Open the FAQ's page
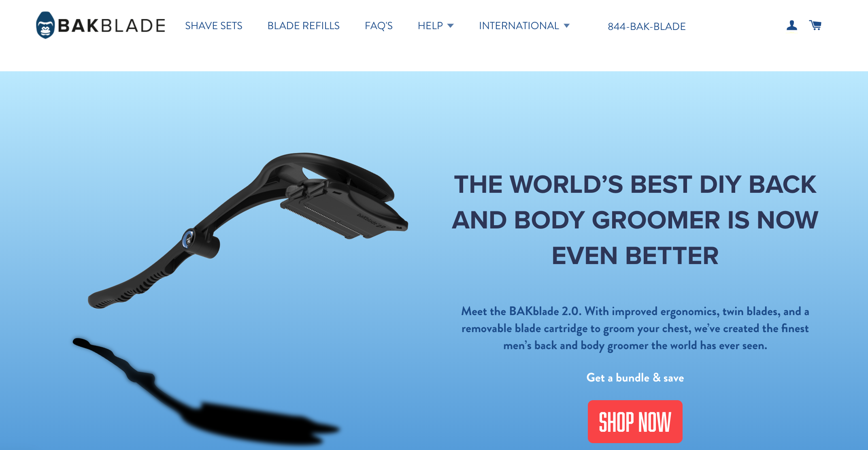Screen dimensions: 868x450 point(379,26)
